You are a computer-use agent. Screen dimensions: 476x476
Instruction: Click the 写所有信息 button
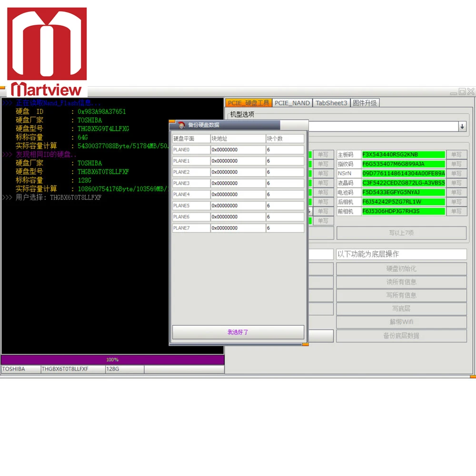point(401,296)
